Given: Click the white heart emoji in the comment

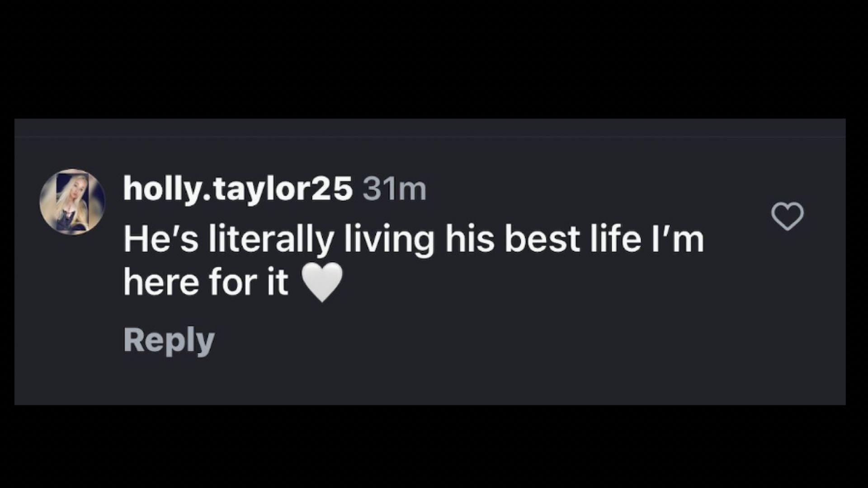Looking at the screenshot, I should click(x=322, y=282).
